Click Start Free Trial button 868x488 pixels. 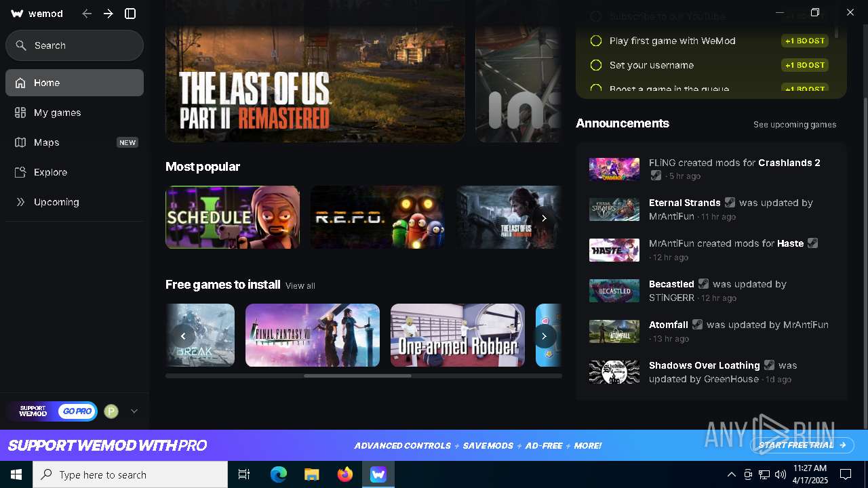click(803, 445)
